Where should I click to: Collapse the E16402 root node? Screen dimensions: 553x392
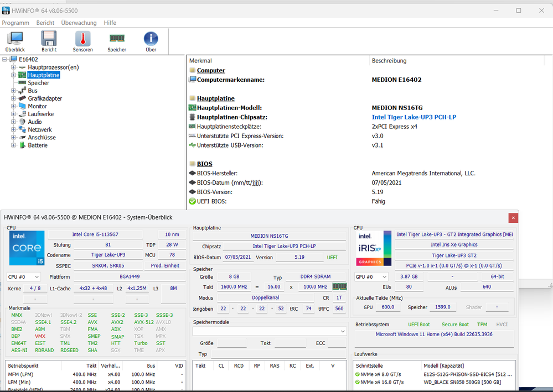[x=6, y=60]
